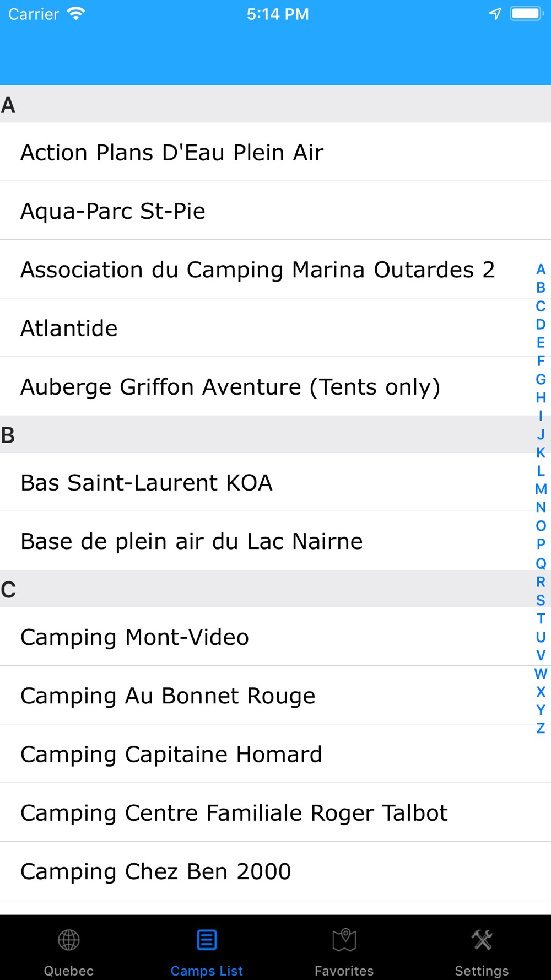Open the Favorites map icon
This screenshot has height=980, width=551.
click(344, 940)
